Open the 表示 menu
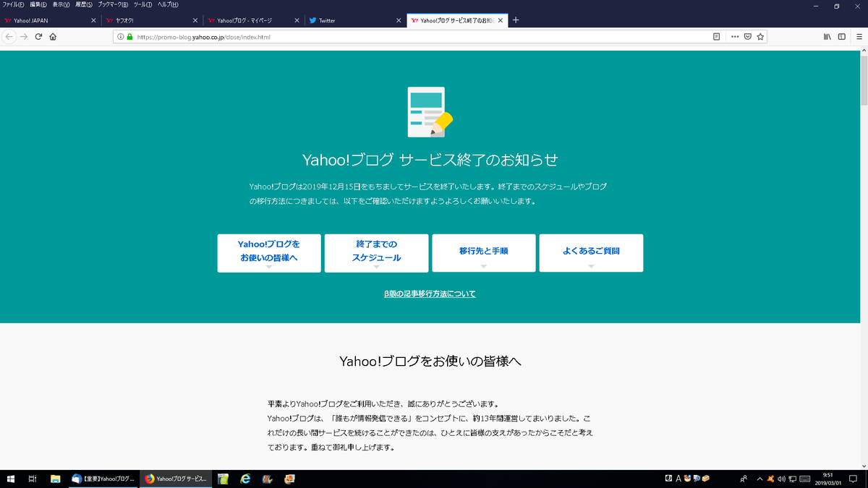 pos(61,4)
